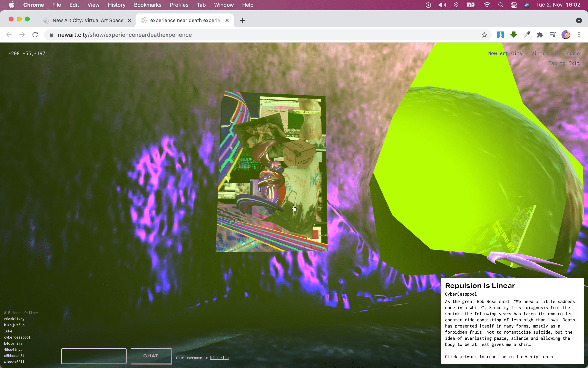
Task: Click the Siri icon in menu bar
Action: click(x=527, y=5)
